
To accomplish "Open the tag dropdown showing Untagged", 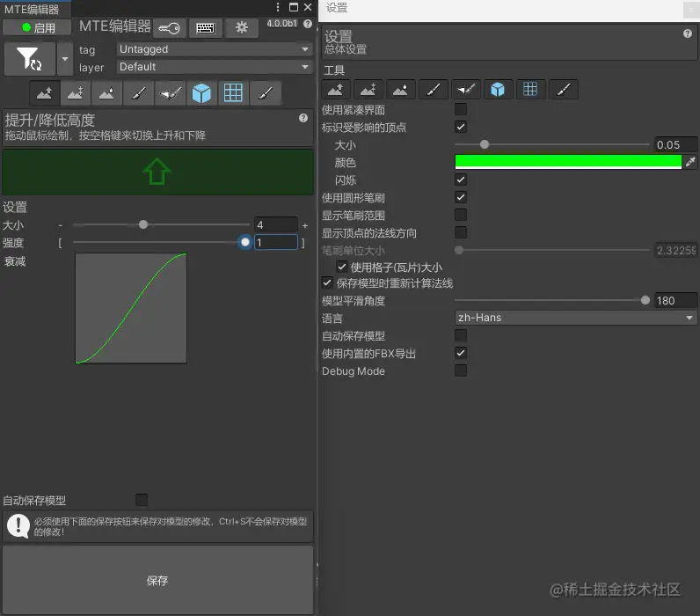I will click(215, 49).
